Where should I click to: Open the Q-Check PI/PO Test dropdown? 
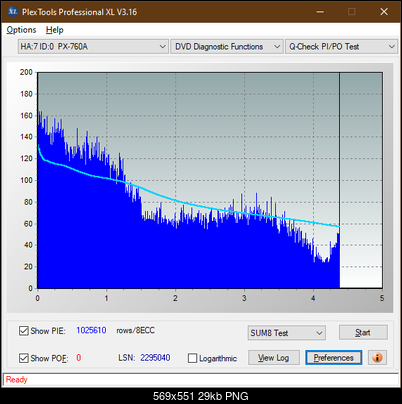point(341,47)
